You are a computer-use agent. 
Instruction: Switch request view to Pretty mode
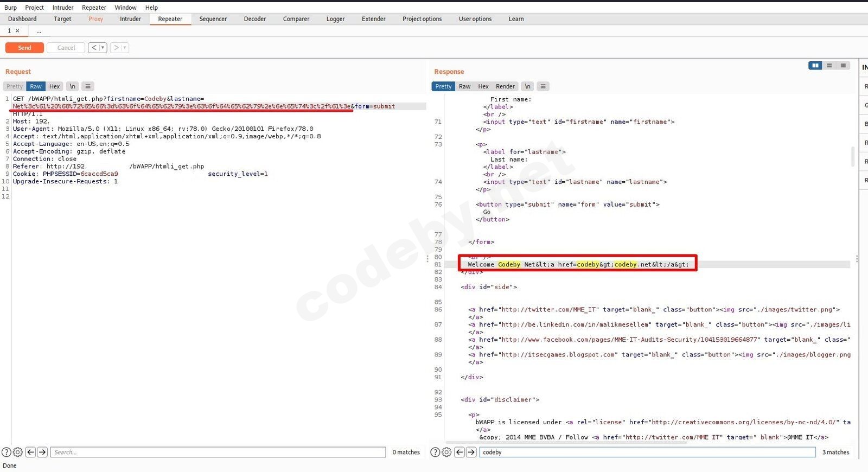(15, 86)
